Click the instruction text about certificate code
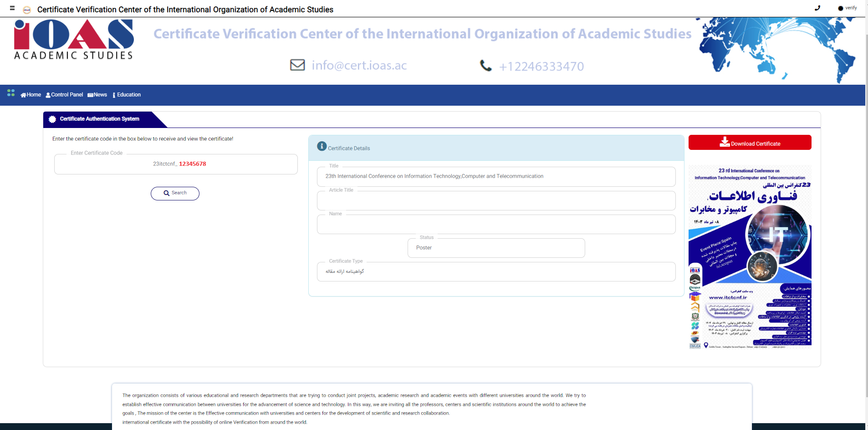Screen dimensions: 868x430 tap(143, 139)
